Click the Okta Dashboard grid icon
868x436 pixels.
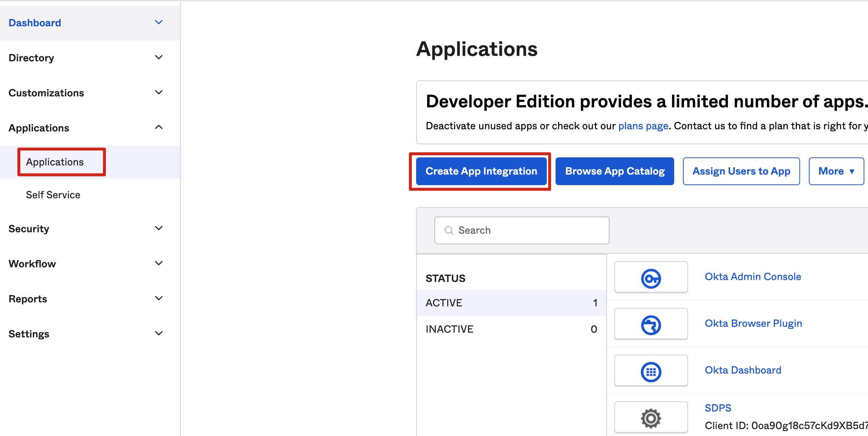point(651,371)
